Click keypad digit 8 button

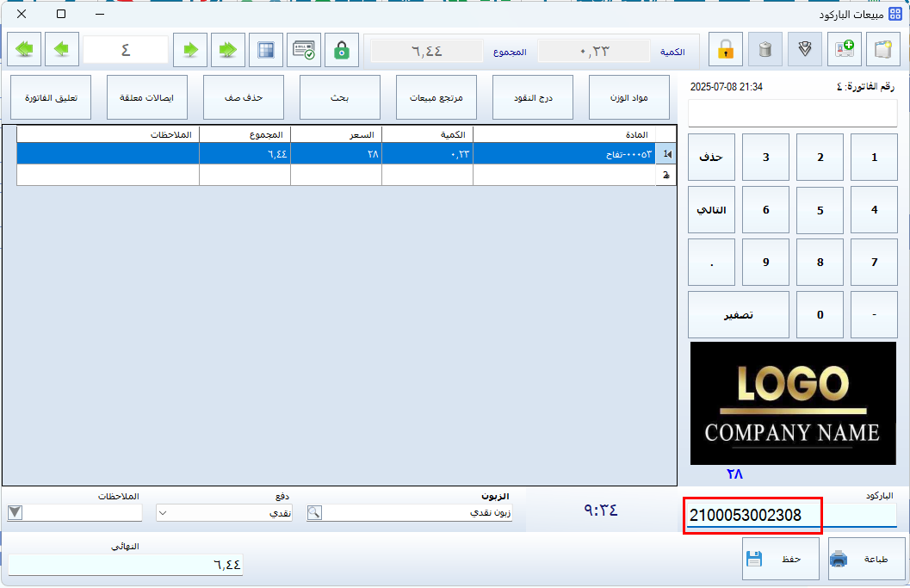[x=820, y=262]
